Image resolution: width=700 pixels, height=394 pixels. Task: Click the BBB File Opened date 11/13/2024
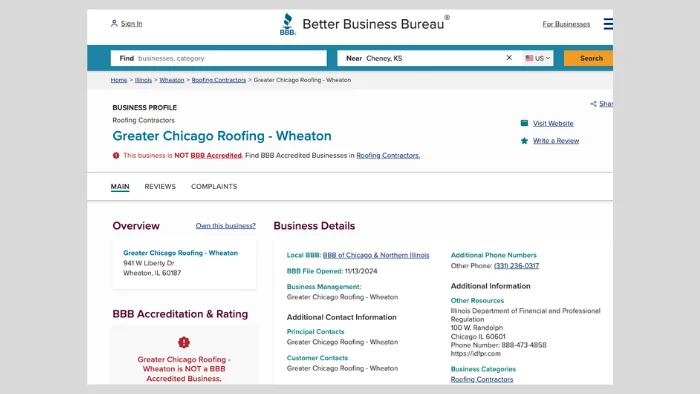click(x=361, y=271)
